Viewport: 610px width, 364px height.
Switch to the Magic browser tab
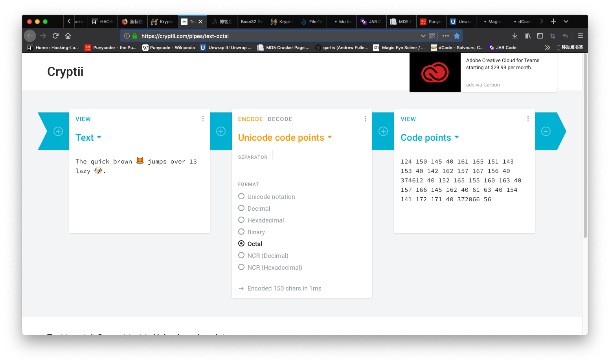pos(491,22)
